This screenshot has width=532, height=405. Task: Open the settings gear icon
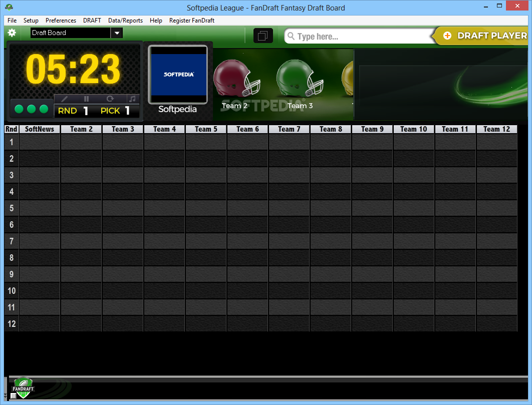tap(12, 33)
